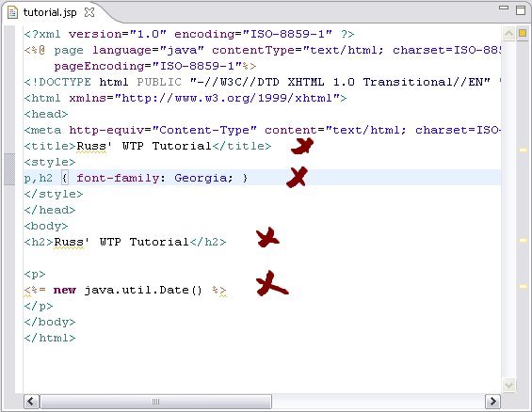Click scroll down arrow of vertical scrollbar
532x412 pixels.
(x=508, y=386)
